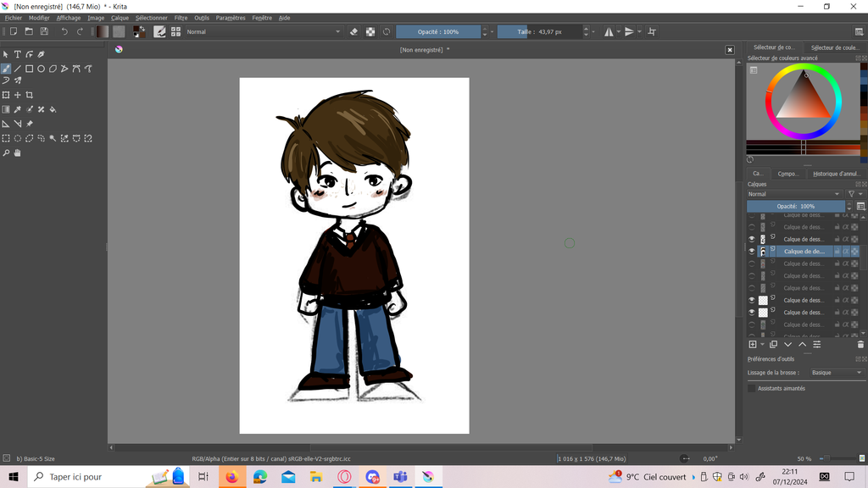Screen dimensions: 868x488
Task: Click horizontal mirror tool icon
Action: tap(609, 31)
